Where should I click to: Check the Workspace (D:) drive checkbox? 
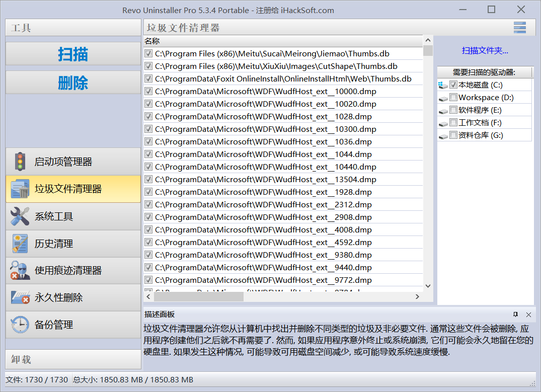pos(453,97)
